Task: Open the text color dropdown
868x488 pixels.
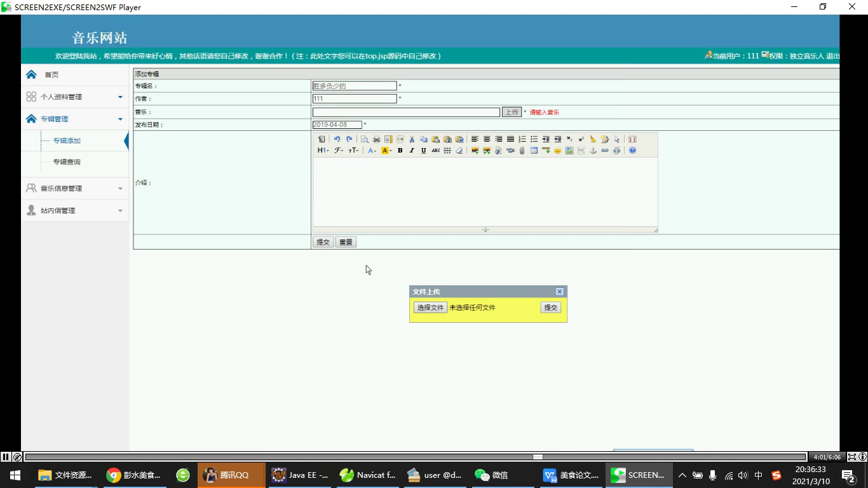Action: 372,151
